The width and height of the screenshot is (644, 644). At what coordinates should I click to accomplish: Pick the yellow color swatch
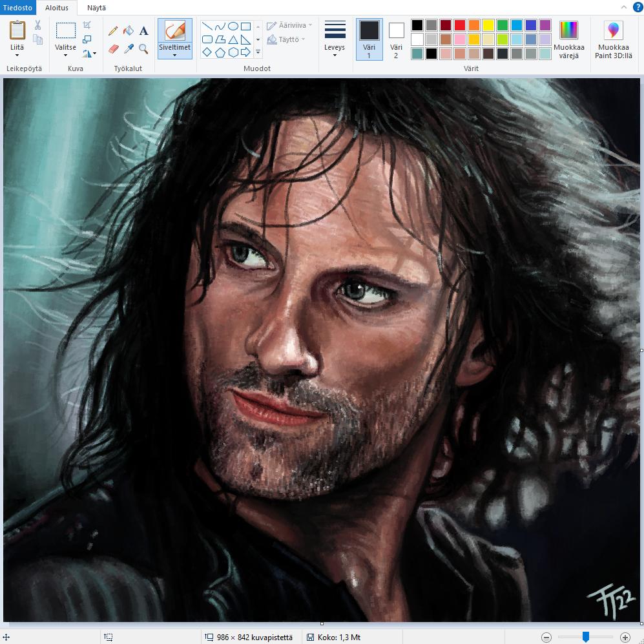(x=488, y=25)
